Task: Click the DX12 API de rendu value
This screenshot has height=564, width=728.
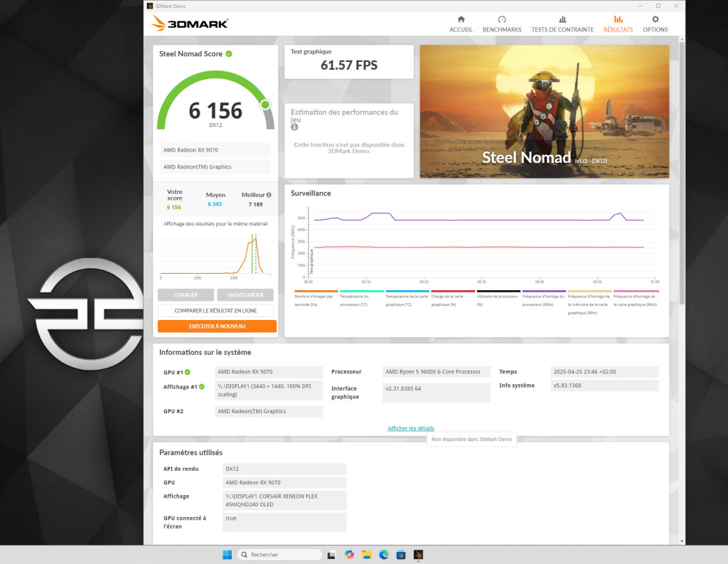Action: (284, 469)
